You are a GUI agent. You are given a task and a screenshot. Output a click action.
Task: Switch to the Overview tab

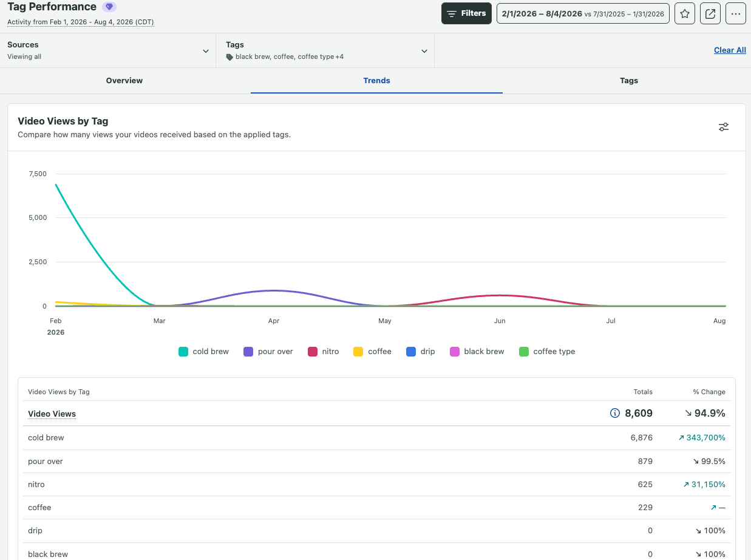click(x=124, y=80)
